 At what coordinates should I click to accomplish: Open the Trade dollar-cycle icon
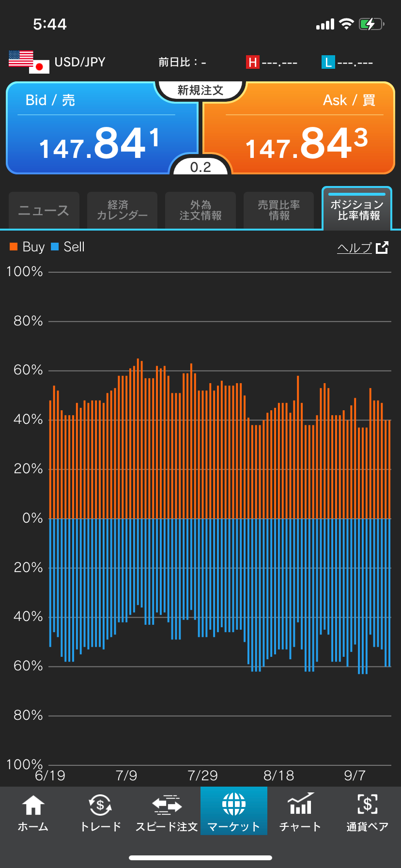click(x=100, y=805)
